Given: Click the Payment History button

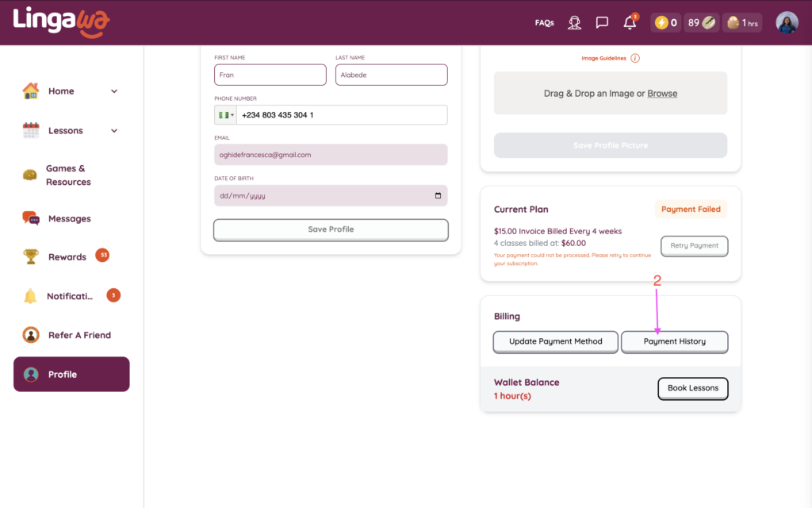Looking at the screenshot, I should (x=674, y=341).
